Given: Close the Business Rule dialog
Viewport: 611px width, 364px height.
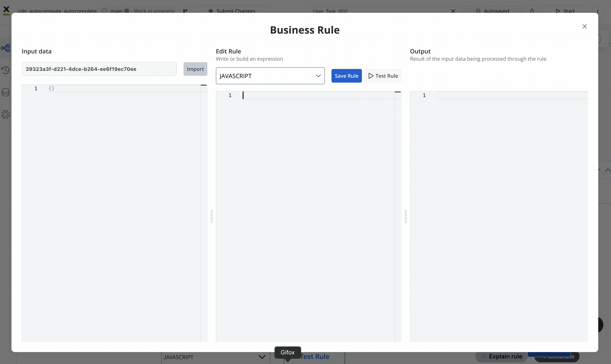Looking at the screenshot, I should pos(584,26).
